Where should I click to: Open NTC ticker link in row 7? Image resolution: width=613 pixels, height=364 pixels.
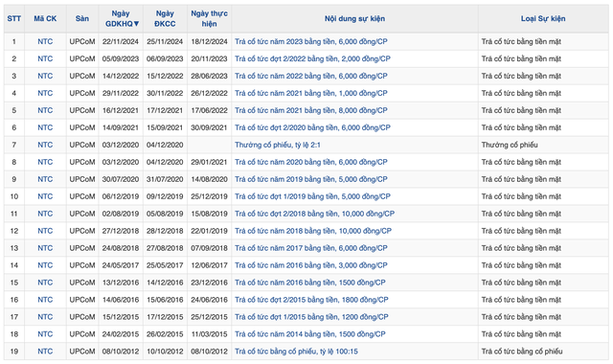click(45, 145)
